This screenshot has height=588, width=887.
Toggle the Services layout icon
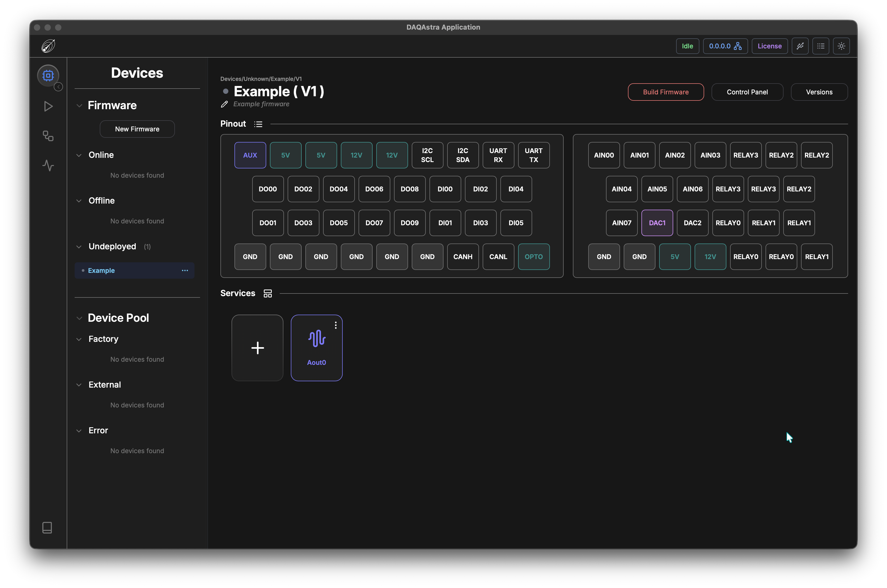(x=268, y=294)
